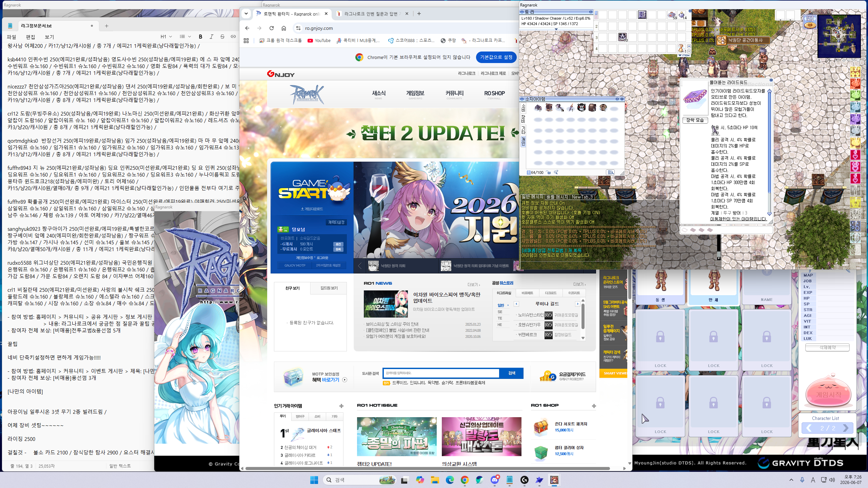Open Chrome's tab search chevron
868x488 pixels.
click(246, 14)
